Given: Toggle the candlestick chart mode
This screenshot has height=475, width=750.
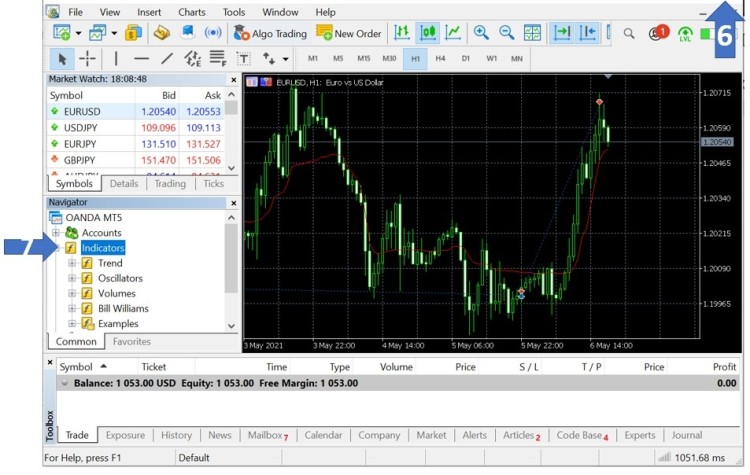Looking at the screenshot, I should [428, 33].
